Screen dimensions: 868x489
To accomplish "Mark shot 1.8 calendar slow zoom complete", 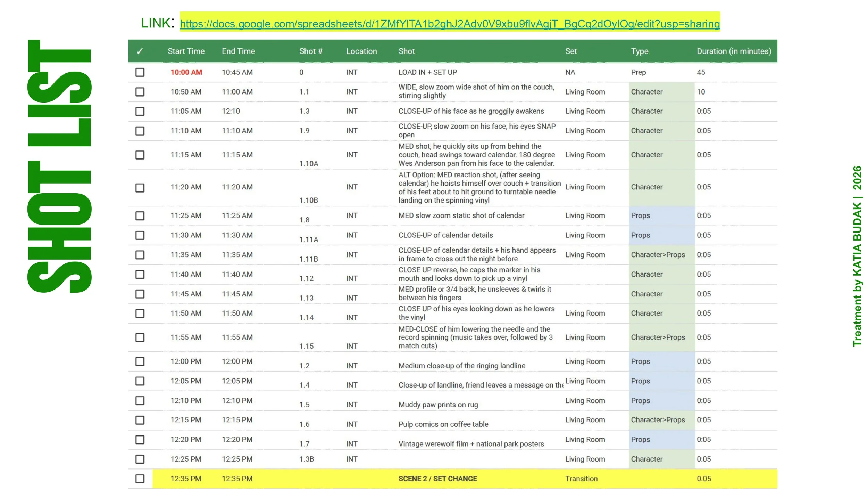I will pyautogui.click(x=140, y=215).
